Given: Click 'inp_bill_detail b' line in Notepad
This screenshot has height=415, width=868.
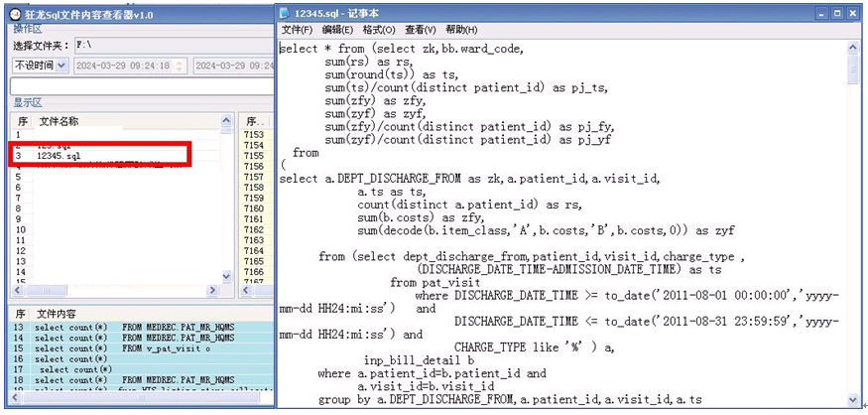Looking at the screenshot, I should click(x=419, y=361).
